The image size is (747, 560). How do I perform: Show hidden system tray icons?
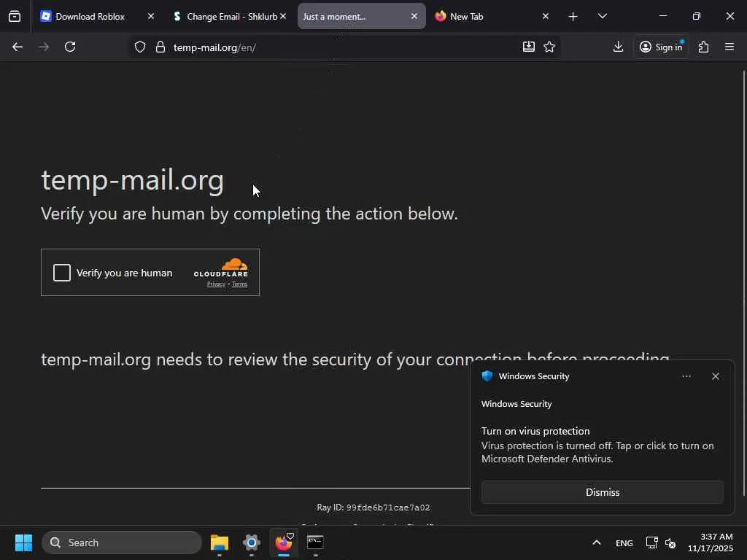pos(596,542)
